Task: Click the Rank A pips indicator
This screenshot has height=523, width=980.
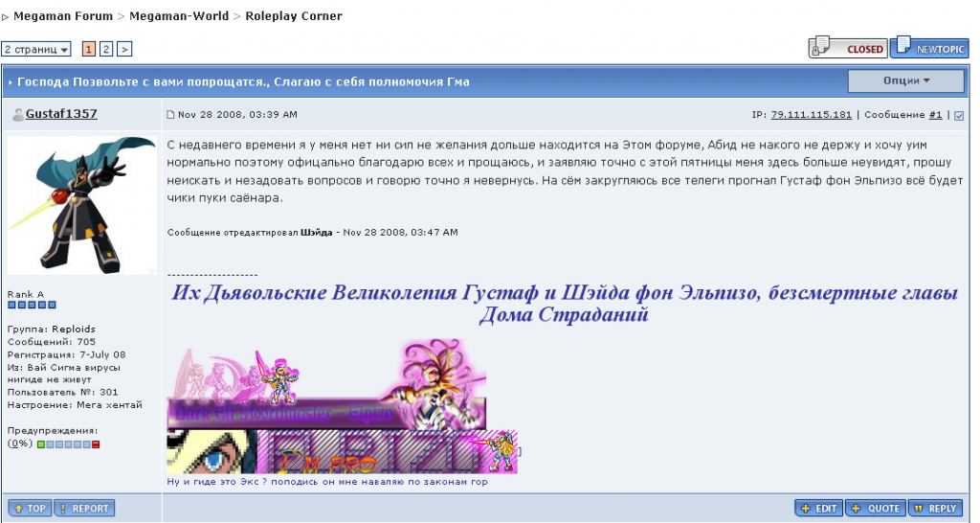Action: [32, 306]
